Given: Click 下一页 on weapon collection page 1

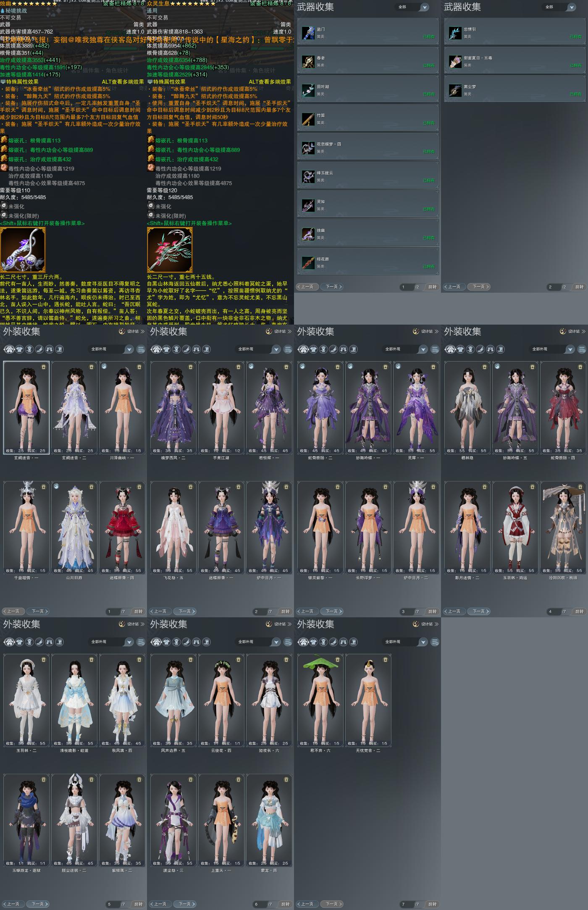Looking at the screenshot, I should coord(333,287).
